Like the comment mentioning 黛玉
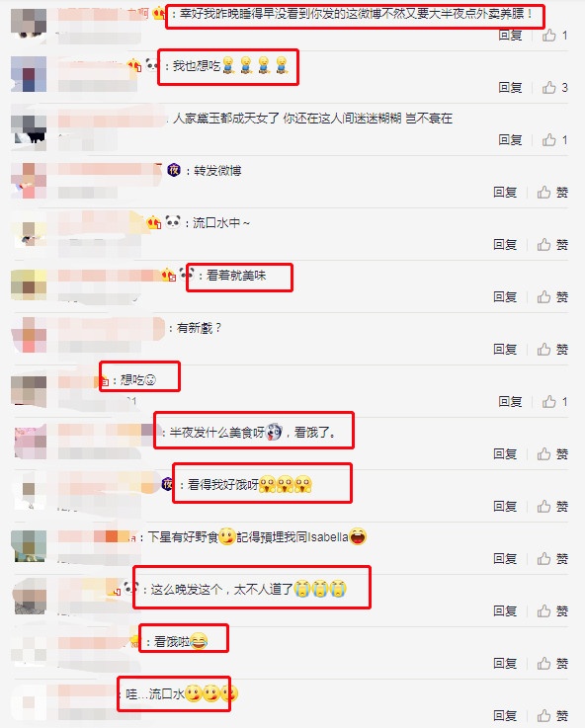Image resolution: width=585 pixels, height=728 pixels. (x=554, y=139)
